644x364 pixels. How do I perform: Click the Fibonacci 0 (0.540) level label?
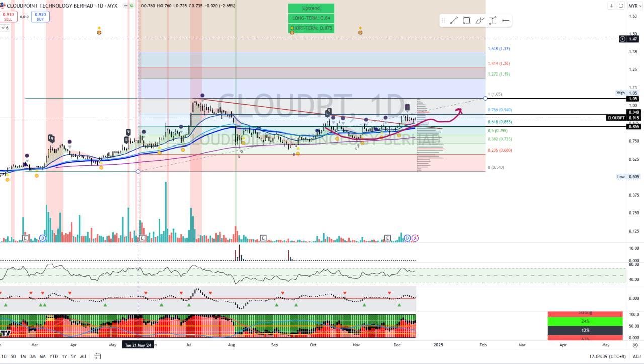[496, 167]
